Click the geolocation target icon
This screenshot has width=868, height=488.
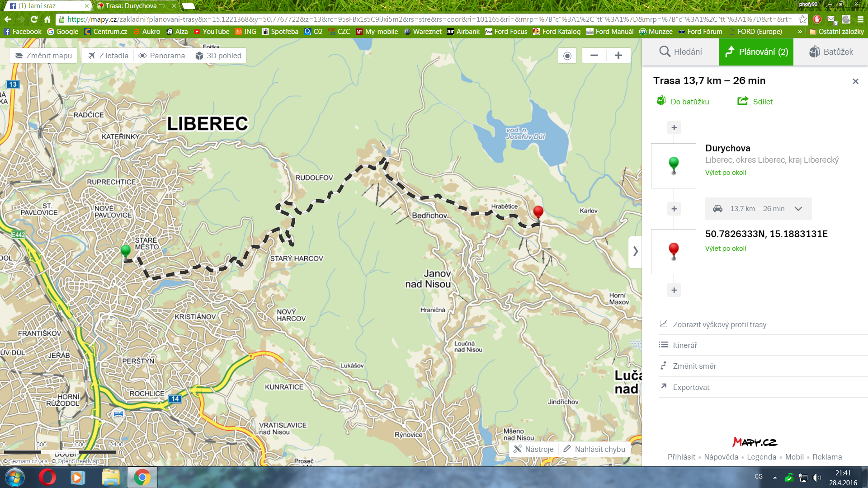pyautogui.click(x=567, y=56)
